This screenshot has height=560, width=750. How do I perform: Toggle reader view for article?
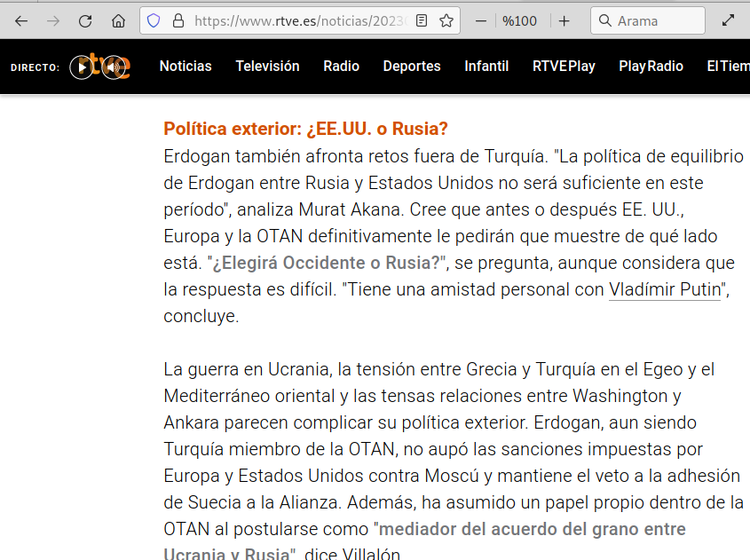(422, 20)
